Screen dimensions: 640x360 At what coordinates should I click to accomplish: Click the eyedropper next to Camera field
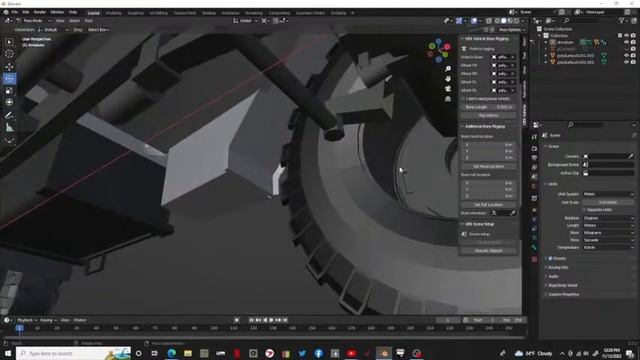click(x=631, y=156)
